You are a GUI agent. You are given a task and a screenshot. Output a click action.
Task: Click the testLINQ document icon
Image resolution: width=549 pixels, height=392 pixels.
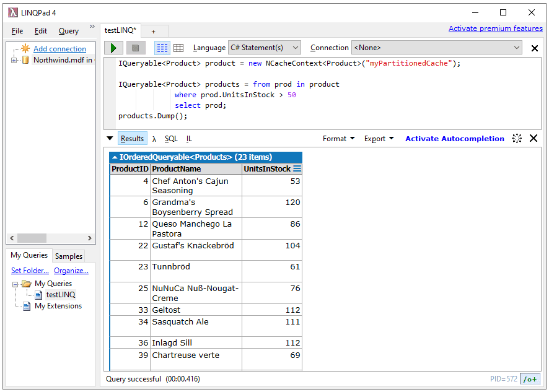pos(38,295)
